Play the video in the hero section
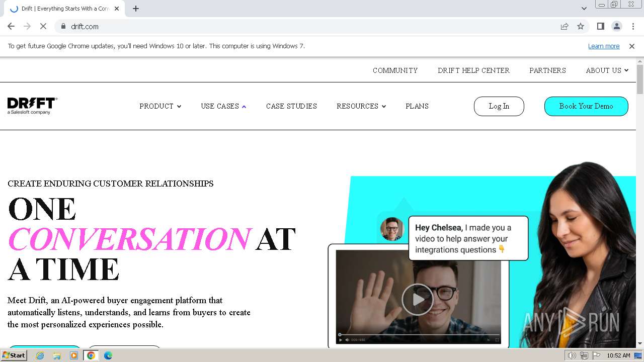The height and width of the screenshot is (362, 644). click(x=418, y=300)
